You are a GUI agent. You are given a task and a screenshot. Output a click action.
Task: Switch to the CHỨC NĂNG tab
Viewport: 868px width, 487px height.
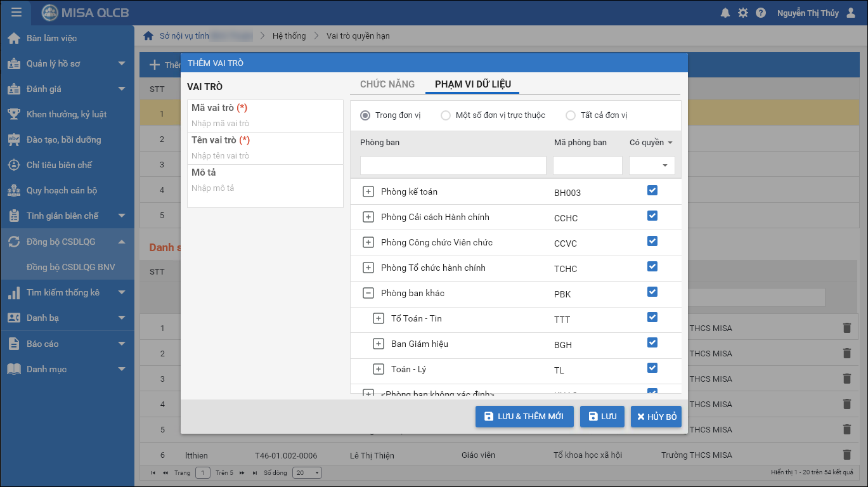pos(387,84)
